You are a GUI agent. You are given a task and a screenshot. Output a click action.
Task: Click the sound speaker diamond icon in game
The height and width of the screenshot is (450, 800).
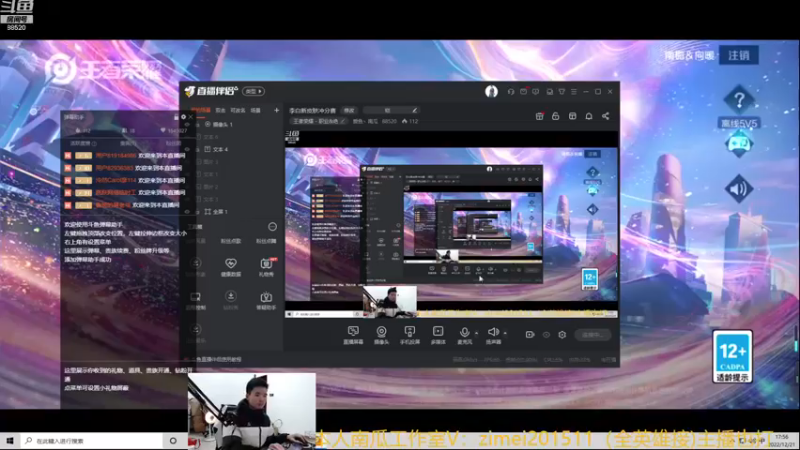point(739,189)
